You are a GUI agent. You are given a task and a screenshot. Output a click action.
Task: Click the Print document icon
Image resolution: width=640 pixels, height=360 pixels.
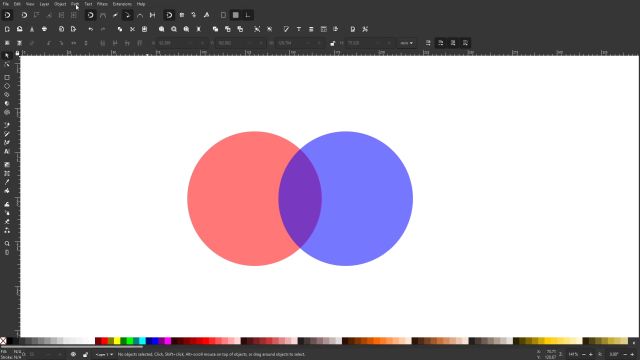(44, 29)
